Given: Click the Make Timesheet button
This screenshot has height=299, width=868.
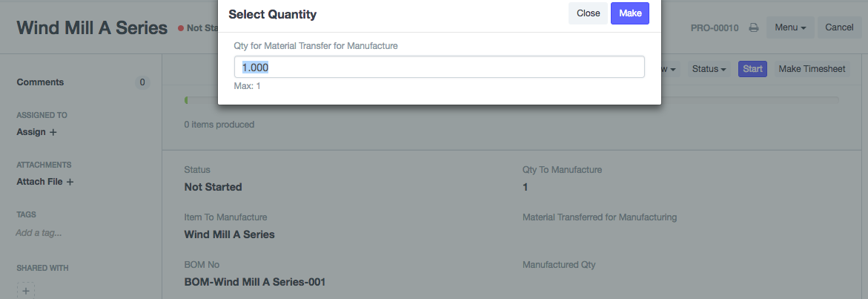Looking at the screenshot, I should pos(812,69).
